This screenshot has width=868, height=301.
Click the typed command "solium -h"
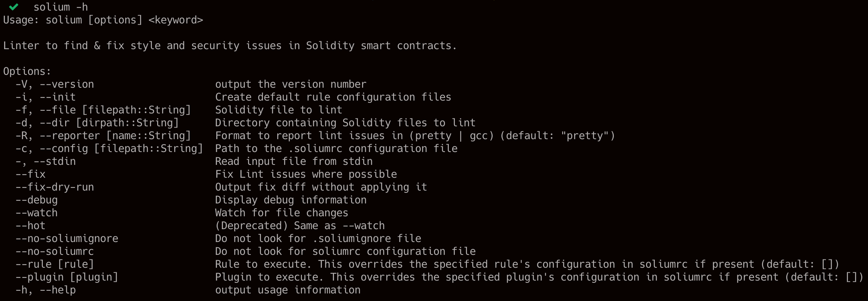[61, 7]
